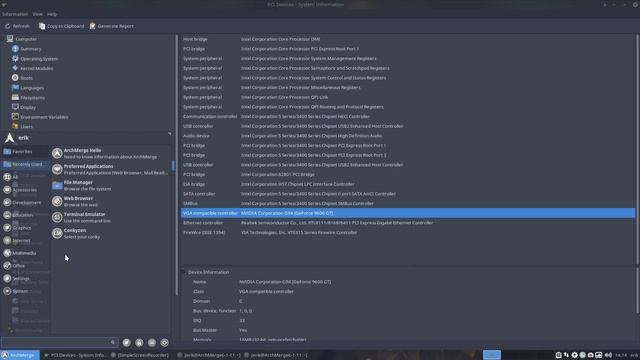The height and width of the screenshot is (360, 640).
Task: Click the device list vertical scrollbar
Action: point(637,149)
